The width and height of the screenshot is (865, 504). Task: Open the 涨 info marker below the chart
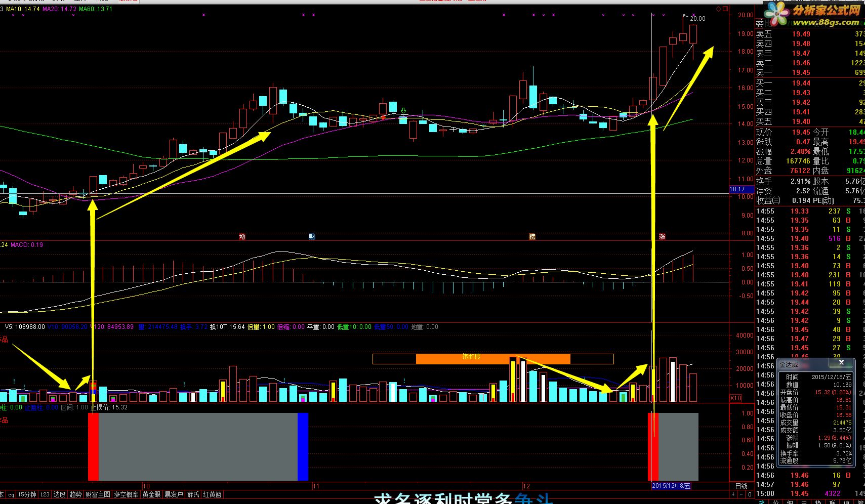[662, 236]
